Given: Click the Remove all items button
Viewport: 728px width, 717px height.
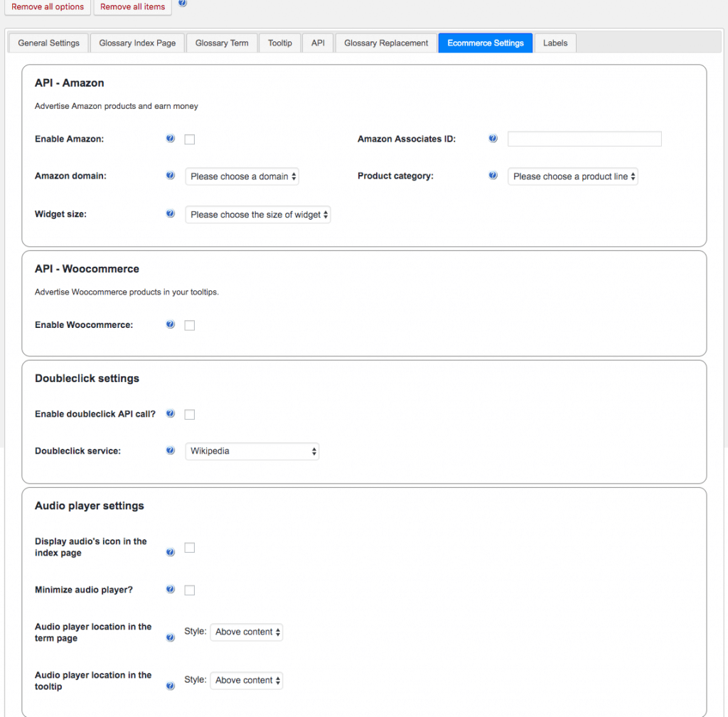Looking at the screenshot, I should point(132,6).
